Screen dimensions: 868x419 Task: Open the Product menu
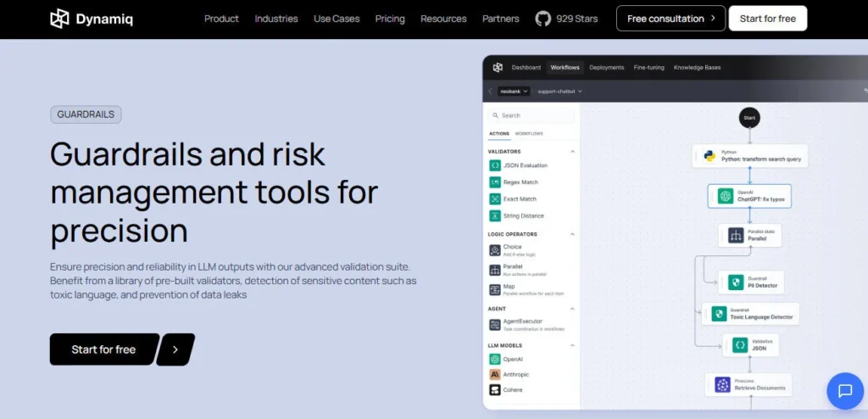(221, 19)
